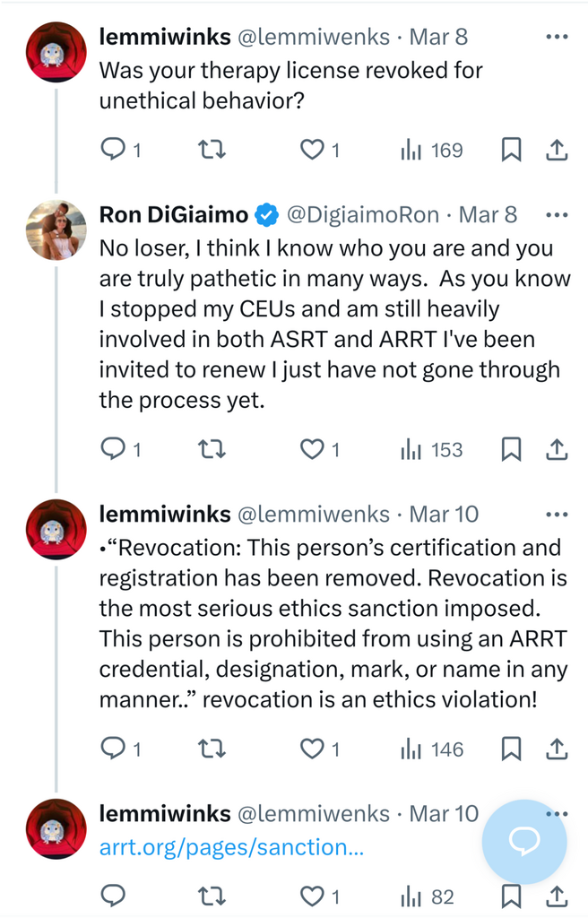Open the arrt.org/pages/sanction link
The image size is (588, 918).
point(231,848)
